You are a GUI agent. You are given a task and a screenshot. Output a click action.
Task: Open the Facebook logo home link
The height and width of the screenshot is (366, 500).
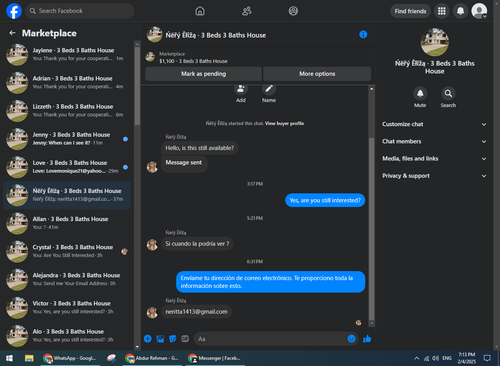click(x=14, y=11)
